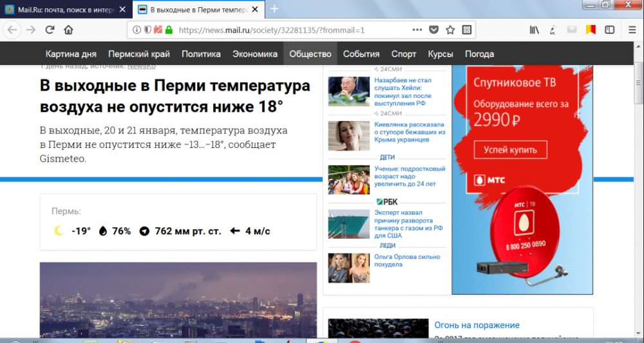Switch to Mail.Ru tab
The image size is (644, 343).
pos(64,10)
